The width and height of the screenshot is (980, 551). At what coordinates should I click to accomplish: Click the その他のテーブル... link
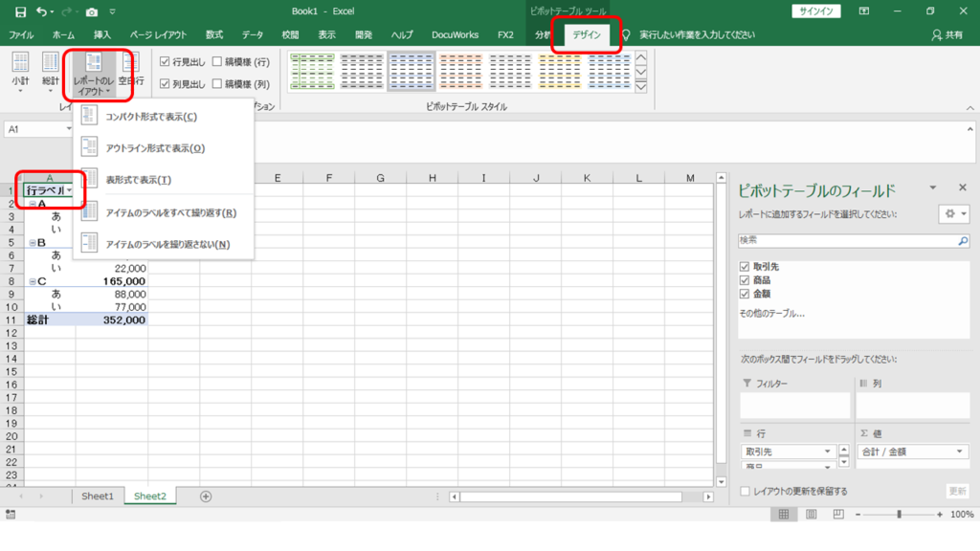coord(772,314)
